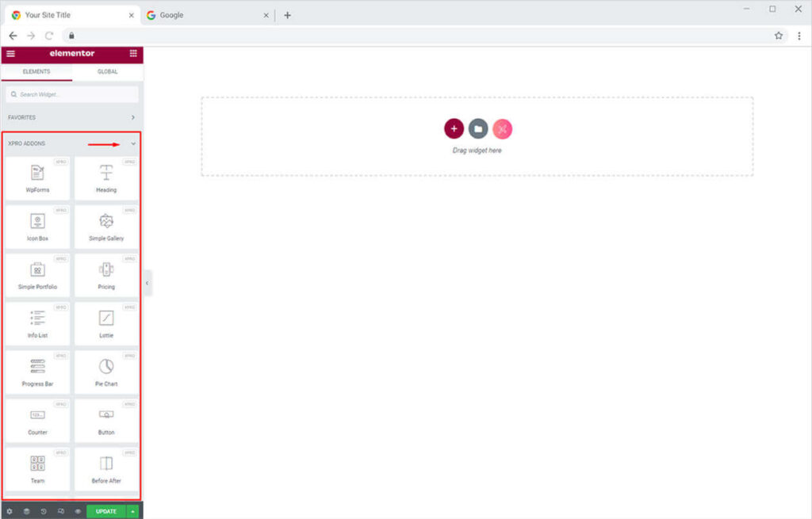
Task: Toggle responsive mode in bottom bar
Action: [x=61, y=511]
